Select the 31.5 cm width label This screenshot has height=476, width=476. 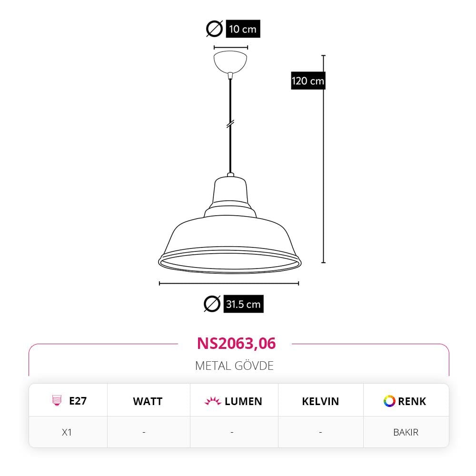(x=243, y=304)
